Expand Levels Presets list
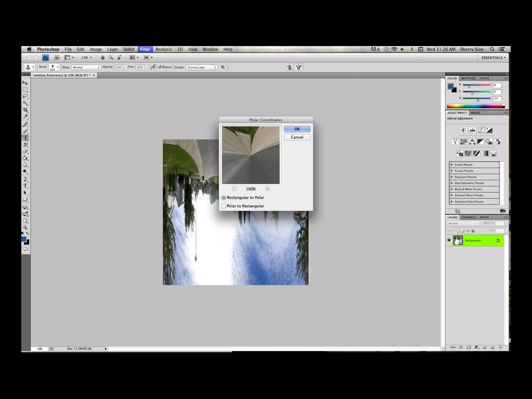The width and height of the screenshot is (532, 399). tap(452, 165)
